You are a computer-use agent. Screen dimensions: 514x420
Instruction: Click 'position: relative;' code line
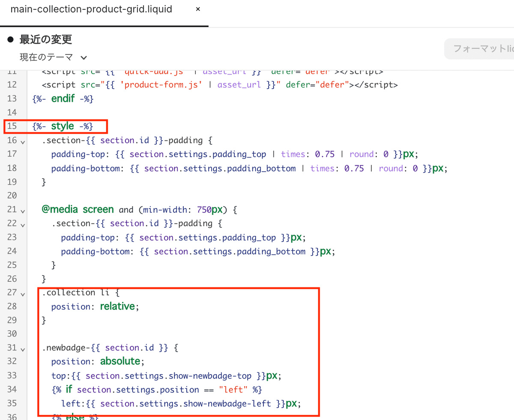[x=96, y=307]
